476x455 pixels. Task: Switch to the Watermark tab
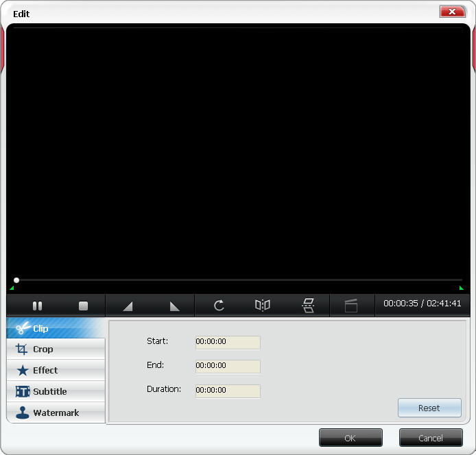click(x=56, y=413)
